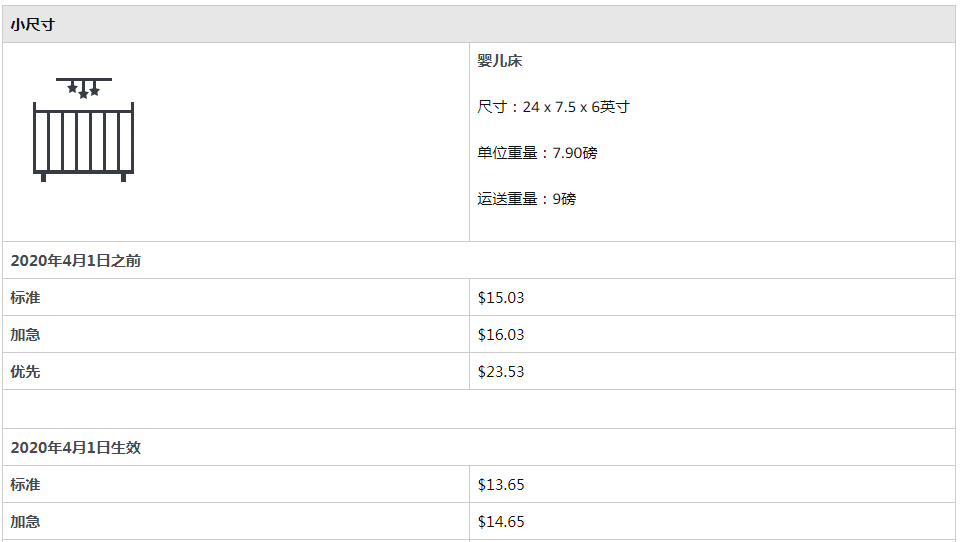Click the first 加急 row label
This screenshot has width=960, height=542.
pos(25,334)
